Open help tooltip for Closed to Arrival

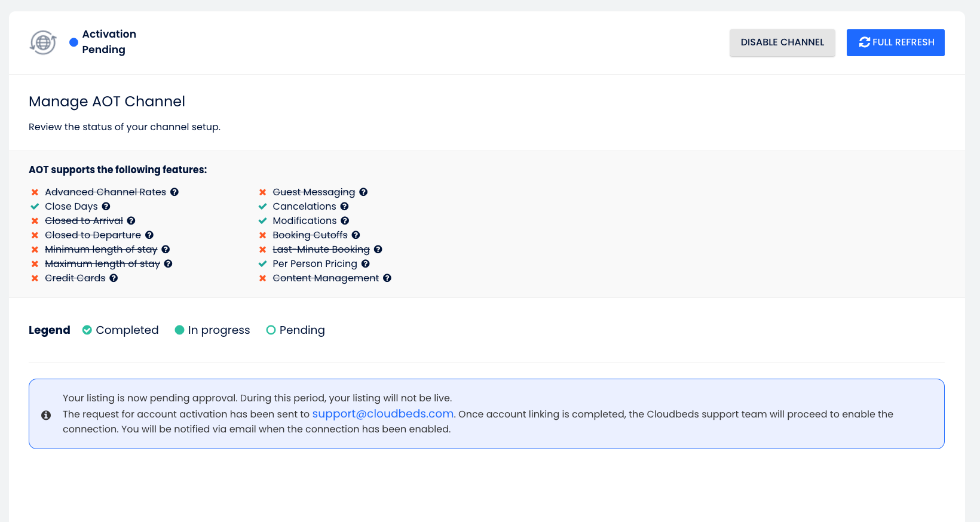point(131,220)
